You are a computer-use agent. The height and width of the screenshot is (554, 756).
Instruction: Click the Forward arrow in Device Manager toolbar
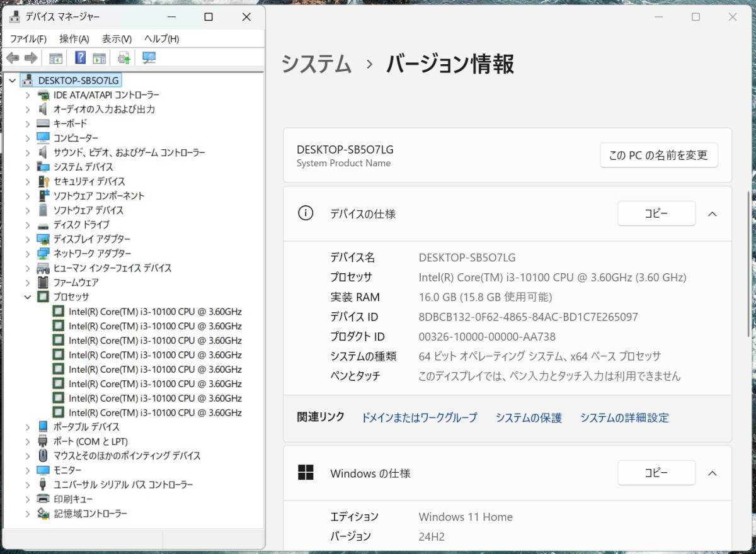tap(31, 59)
